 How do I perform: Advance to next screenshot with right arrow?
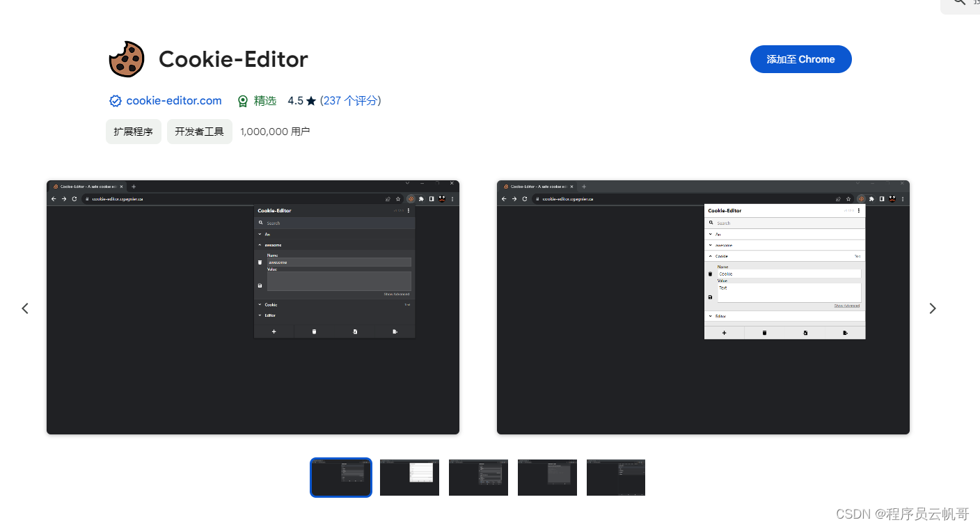click(x=933, y=308)
